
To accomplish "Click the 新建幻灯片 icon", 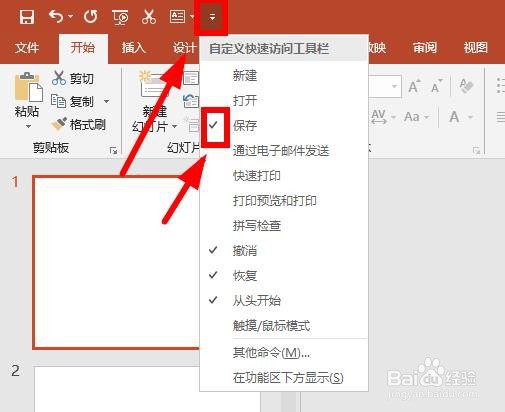I will [x=153, y=85].
